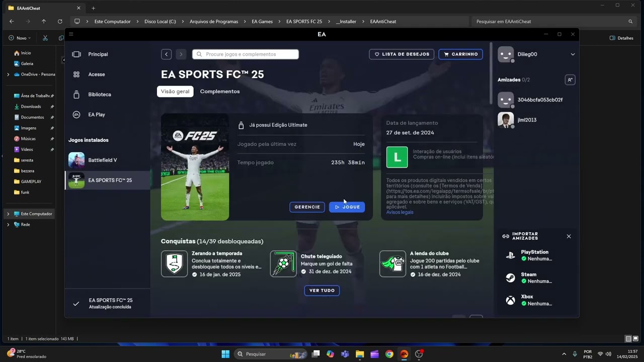Click the PlayStation import friends icon
644x362 pixels.
click(x=510, y=255)
